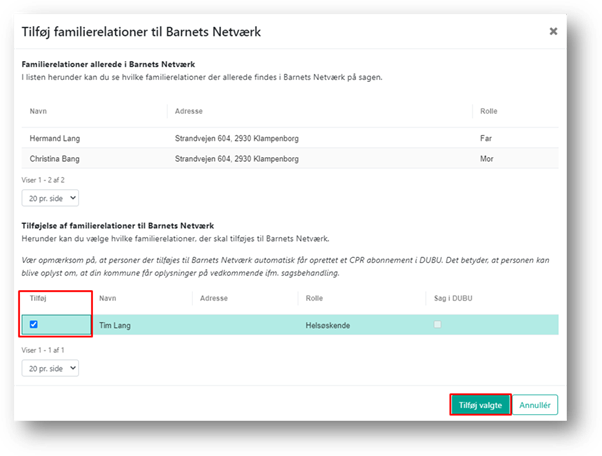602x456 pixels.
Task: Close the Tilføj familierelationer dialog
Action: tap(553, 31)
